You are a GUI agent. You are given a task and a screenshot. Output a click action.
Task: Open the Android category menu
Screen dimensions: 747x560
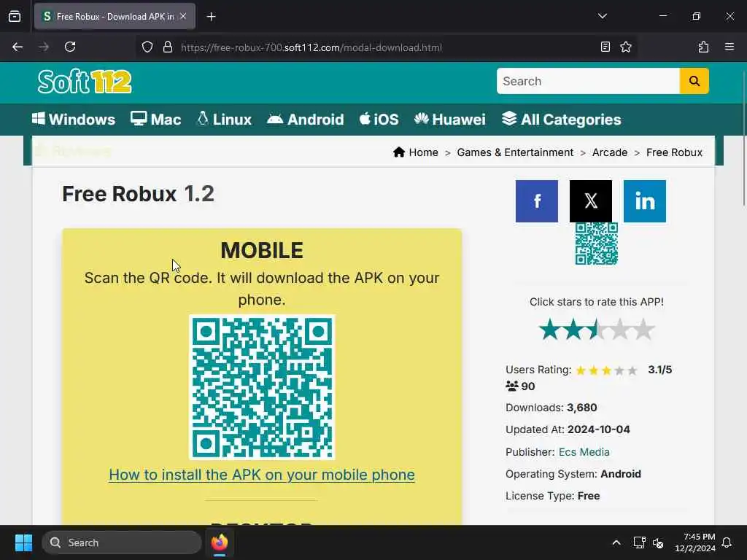click(x=306, y=119)
